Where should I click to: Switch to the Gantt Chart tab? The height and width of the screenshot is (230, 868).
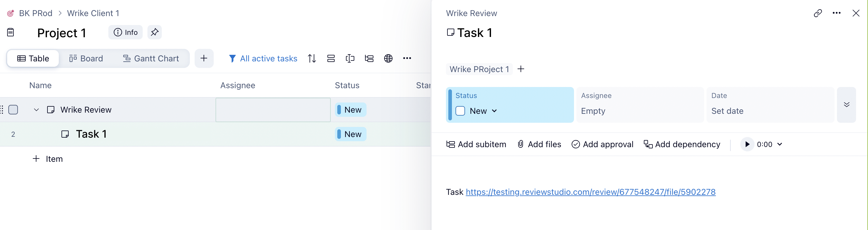point(151,58)
